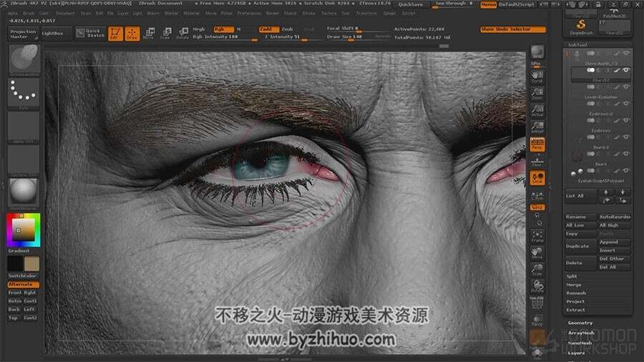Screen dimensions: 644x362
Task: Click the Move view icon in right shelf
Action: tap(537, 253)
